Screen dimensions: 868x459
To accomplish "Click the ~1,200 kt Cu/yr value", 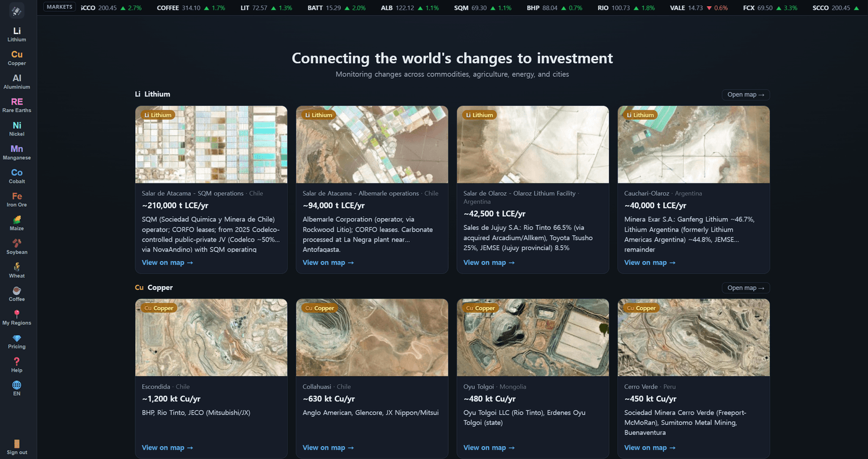I will [x=171, y=399].
